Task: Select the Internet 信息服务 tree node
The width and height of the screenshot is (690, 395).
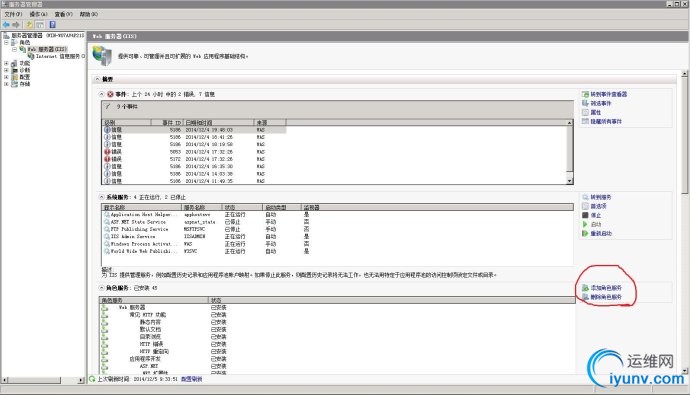Action: [x=60, y=56]
